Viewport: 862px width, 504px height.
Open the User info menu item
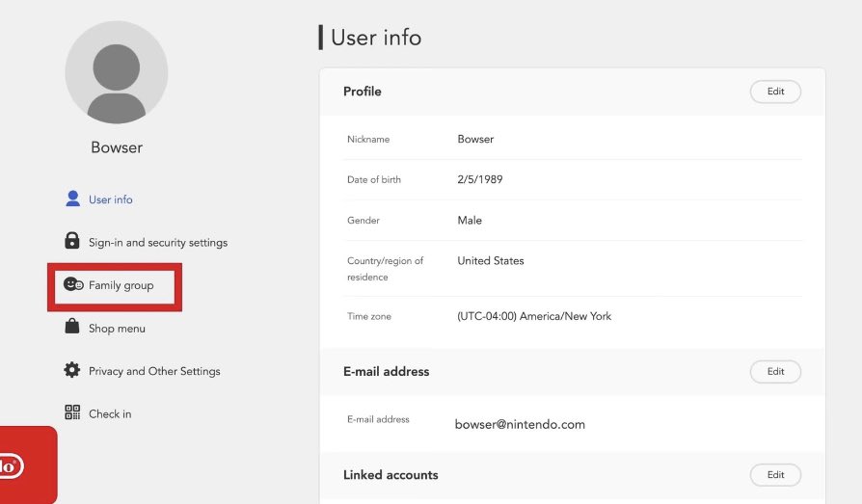point(111,199)
